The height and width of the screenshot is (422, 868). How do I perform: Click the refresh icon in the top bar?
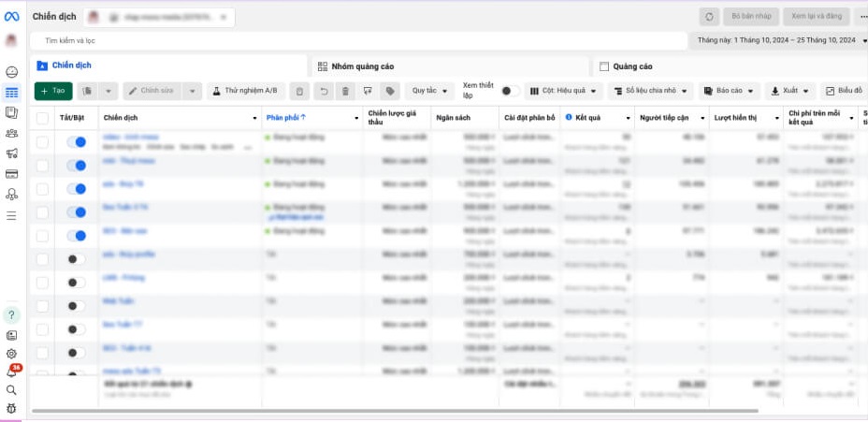(711, 17)
